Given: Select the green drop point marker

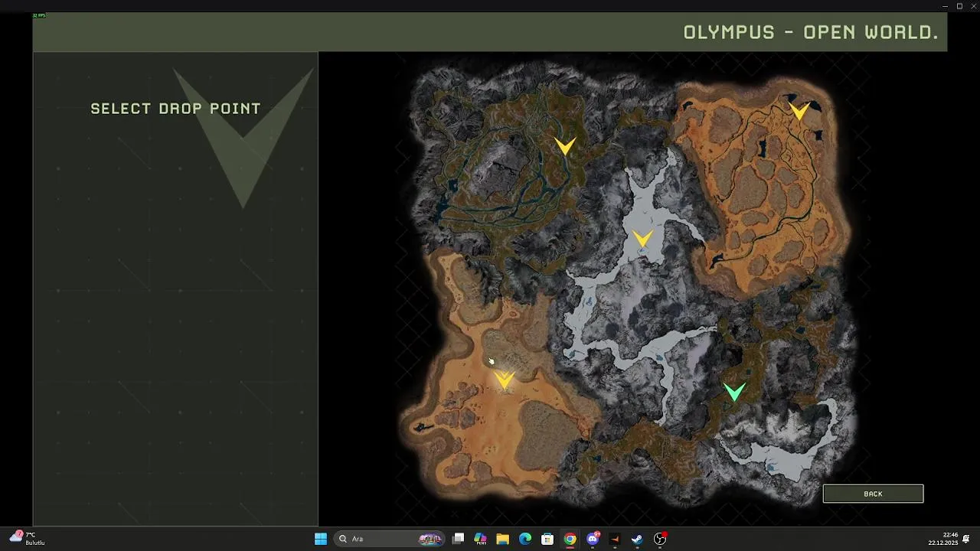Looking at the screenshot, I should [734, 392].
